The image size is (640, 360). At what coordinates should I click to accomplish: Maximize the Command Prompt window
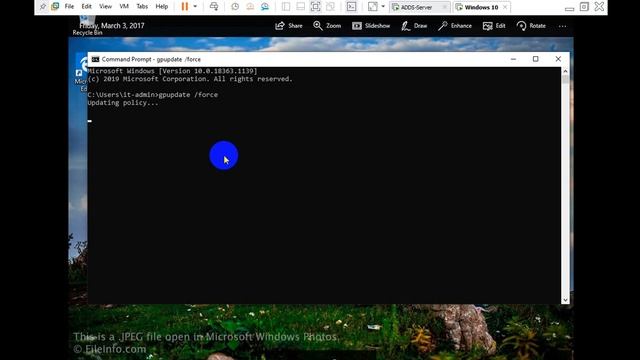coord(536,59)
